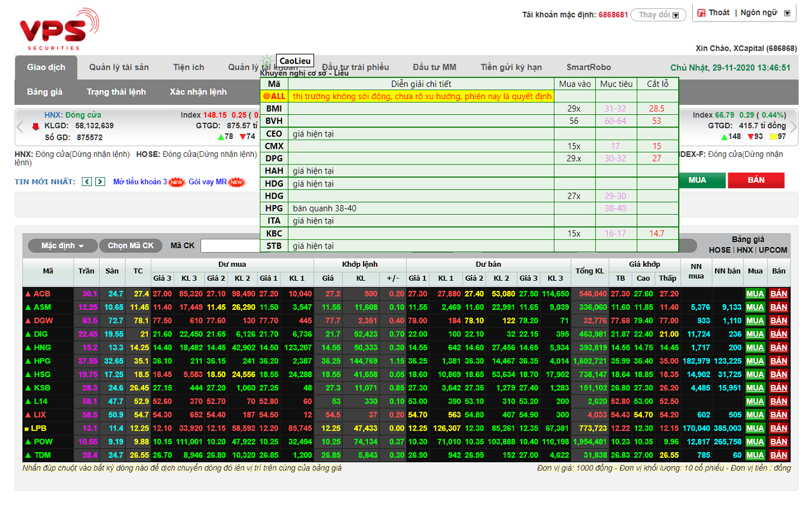Click BÁN button in ACB row
The height and width of the screenshot is (508, 812).
pyautogui.click(x=778, y=294)
